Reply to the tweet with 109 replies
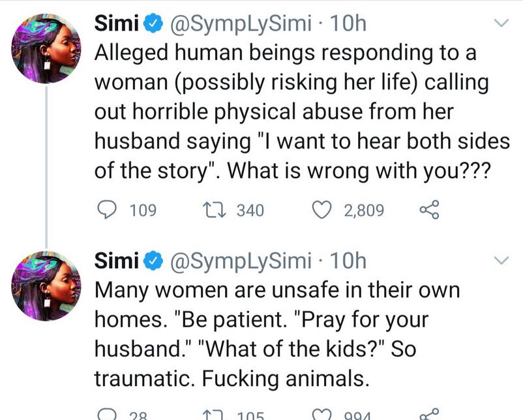Image resolution: width=523 pixels, height=420 pixels. coord(106,210)
